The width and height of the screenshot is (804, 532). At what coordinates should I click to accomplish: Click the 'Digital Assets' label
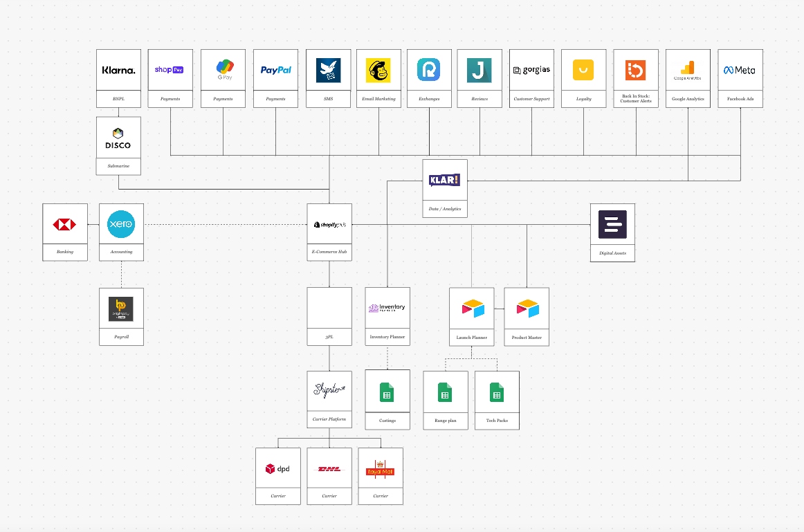[x=612, y=253]
